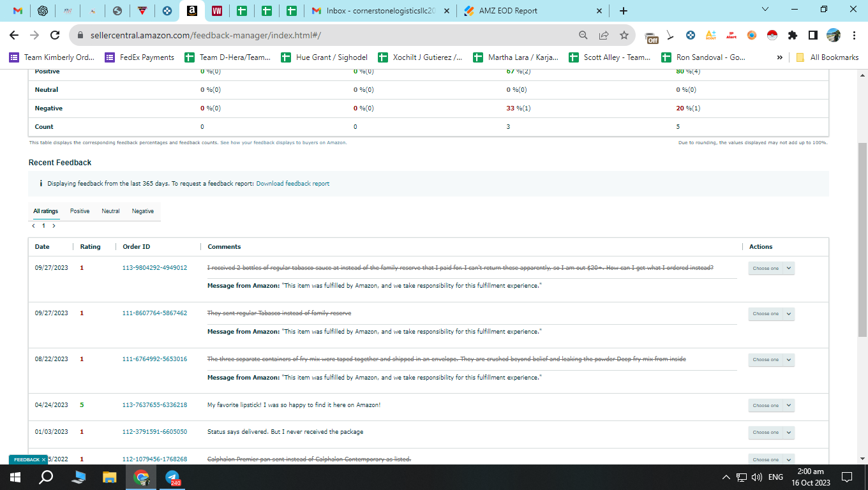The image size is (868, 490).
Task: Open the Chrome Extensions puzzle menu
Action: coord(792,35)
